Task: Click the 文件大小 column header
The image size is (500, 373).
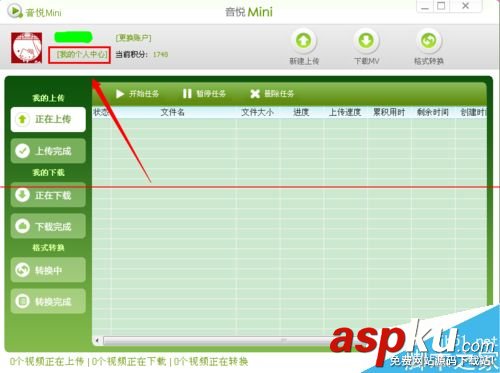Action: pyautogui.click(x=257, y=112)
